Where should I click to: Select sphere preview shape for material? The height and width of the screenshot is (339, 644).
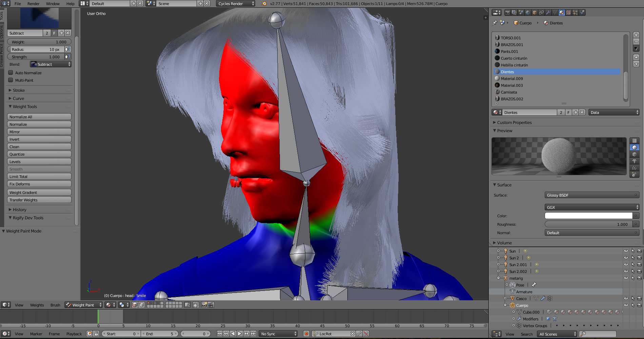(634, 147)
